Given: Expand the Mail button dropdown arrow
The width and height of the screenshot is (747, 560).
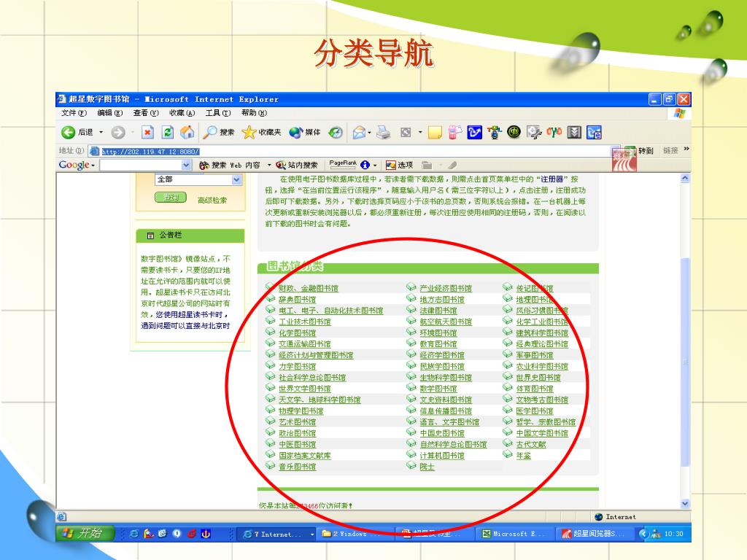Looking at the screenshot, I should pyautogui.click(x=370, y=133).
